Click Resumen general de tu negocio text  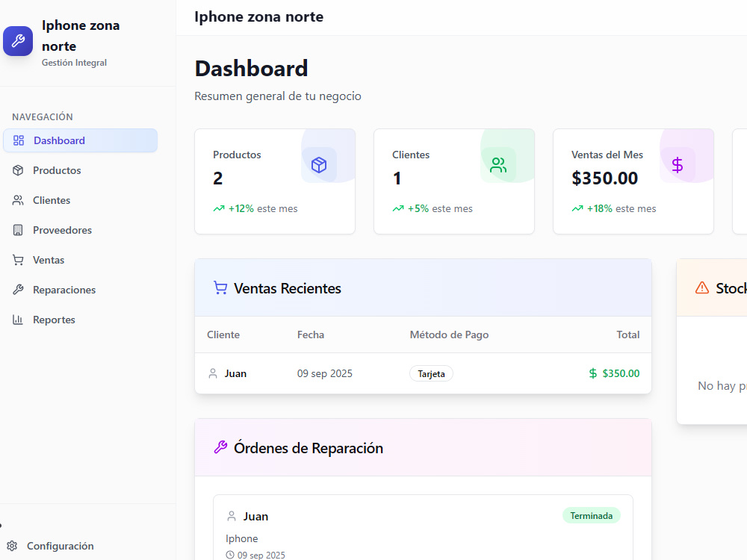pyautogui.click(x=278, y=96)
